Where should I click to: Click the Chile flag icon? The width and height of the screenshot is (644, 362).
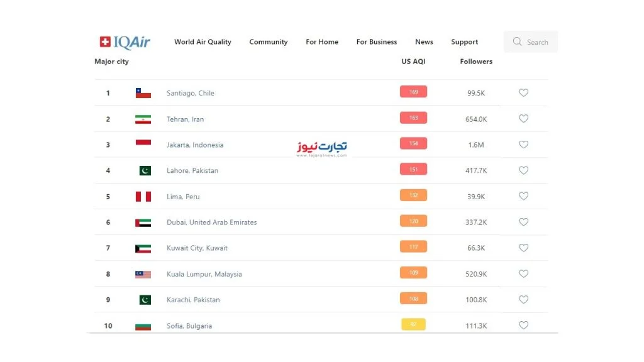coord(143,93)
